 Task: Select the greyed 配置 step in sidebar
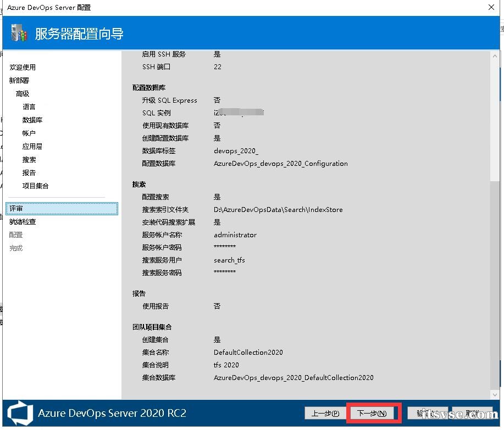tap(16, 235)
